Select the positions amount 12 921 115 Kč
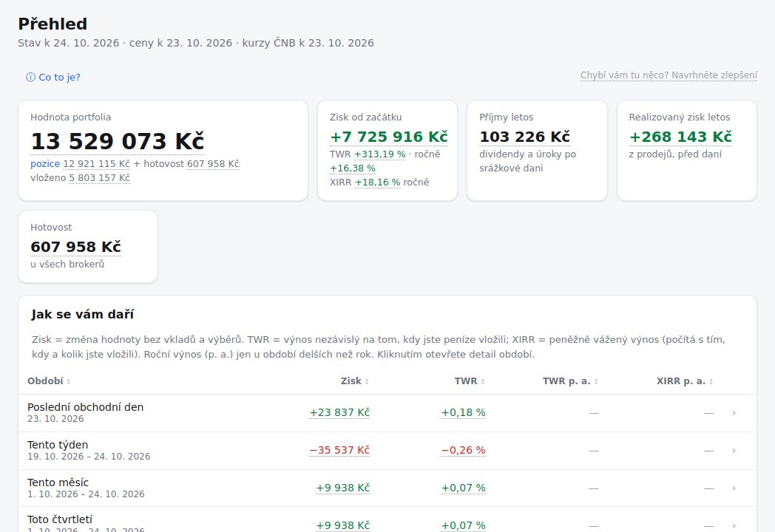Viewport: 775px width, 532px height. pyautogui.click(x=96, y=164)
